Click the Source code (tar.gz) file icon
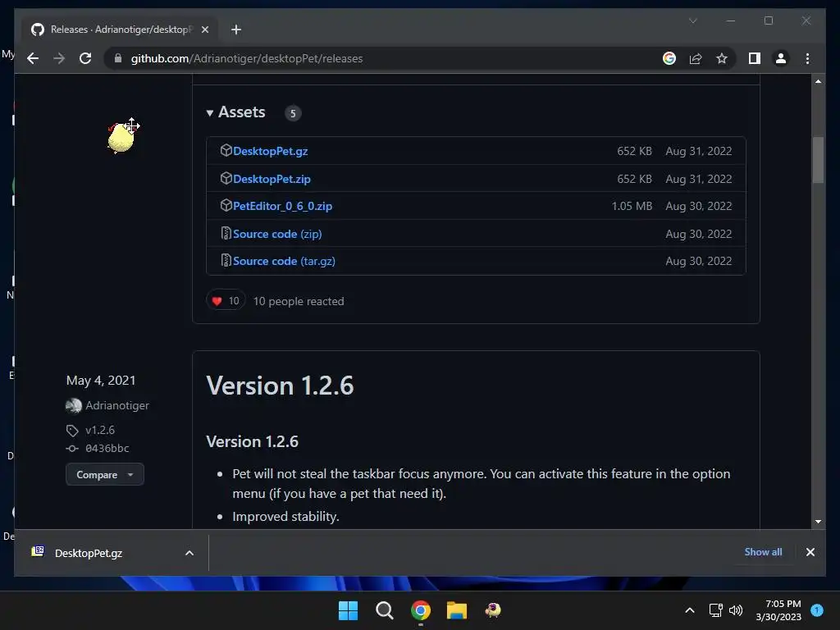This screenshot has width=840, height=630. (226, 260)
